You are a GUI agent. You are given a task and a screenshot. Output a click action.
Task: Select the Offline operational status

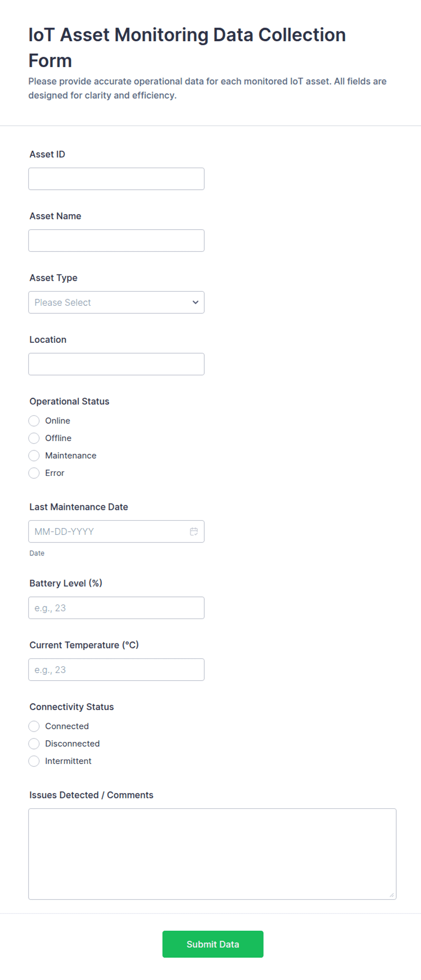(34, 438)
